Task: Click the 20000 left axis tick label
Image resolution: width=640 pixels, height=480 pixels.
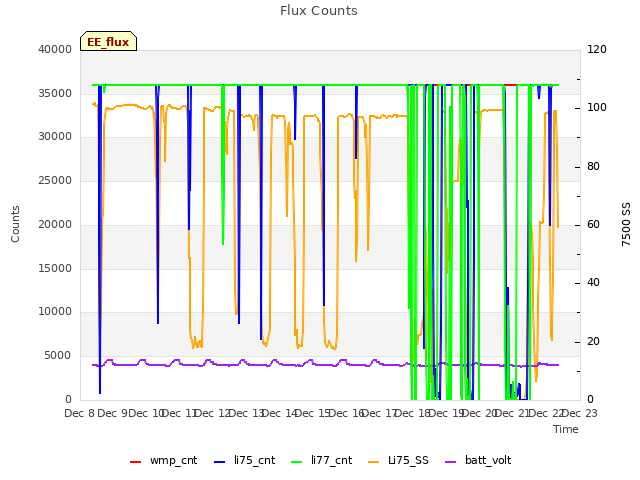Action: click(55, 224)
